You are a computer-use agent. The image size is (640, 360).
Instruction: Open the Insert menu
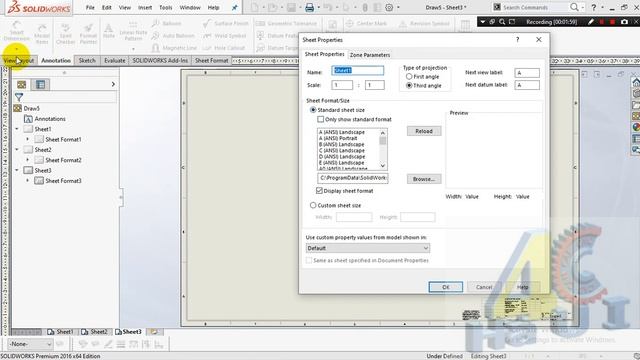tap(144, 7)
